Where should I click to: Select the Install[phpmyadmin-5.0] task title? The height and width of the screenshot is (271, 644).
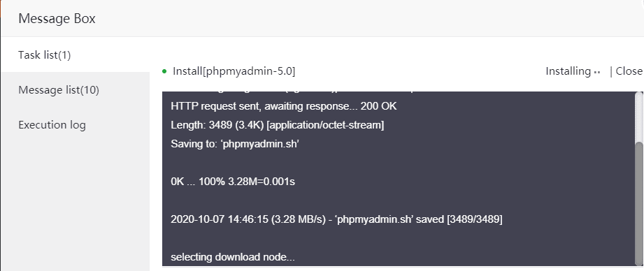coord(234,71)
